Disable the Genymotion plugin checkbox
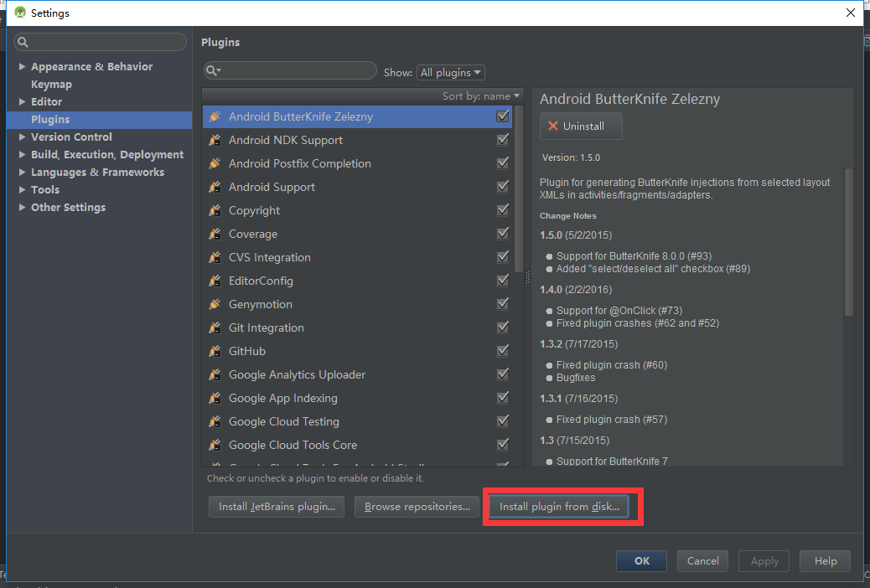The height and width of the screenshot is (588, 870). click(503, 303)
